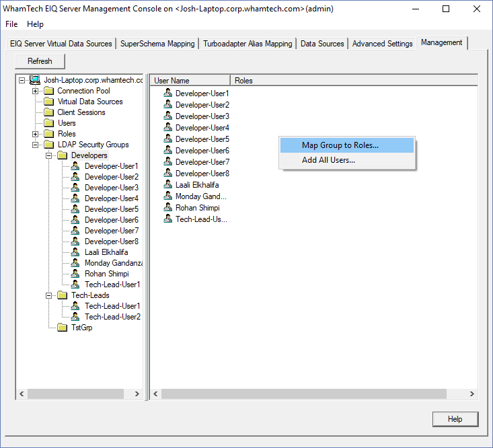Sort list by User Name column header

coord(190,81)
